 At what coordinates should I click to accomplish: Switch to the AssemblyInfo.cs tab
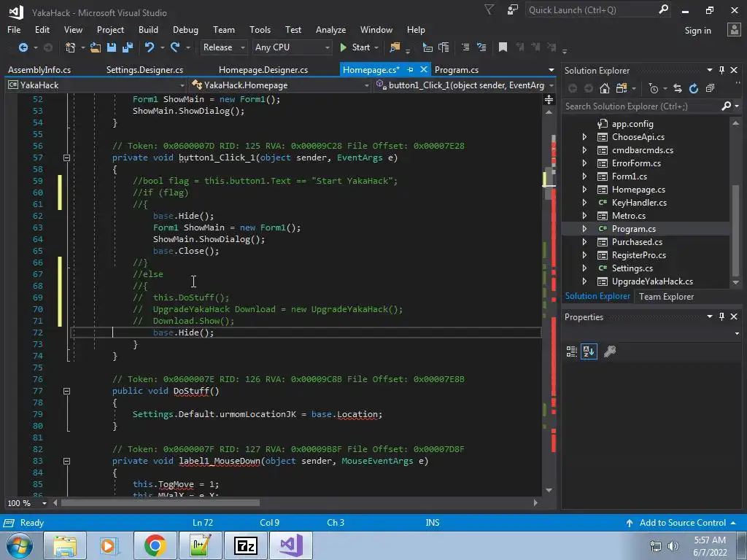39,69
